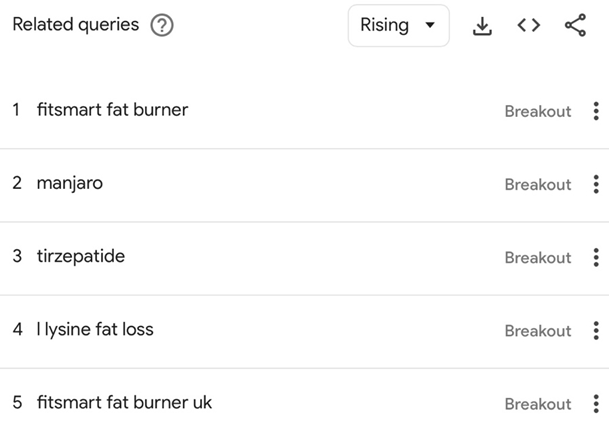Open the embed code icon
This screenshot has width=609, height=434.
click(x=529, y=26)
